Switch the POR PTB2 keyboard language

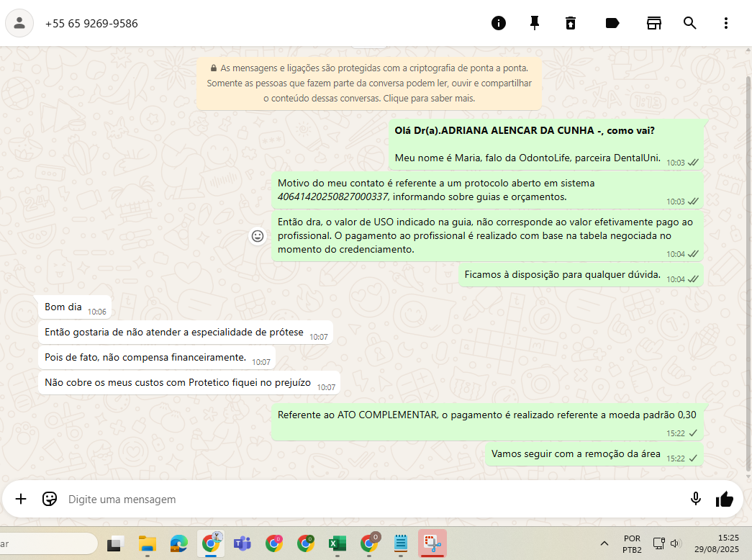pyautogui.click(x=632, y=544)
